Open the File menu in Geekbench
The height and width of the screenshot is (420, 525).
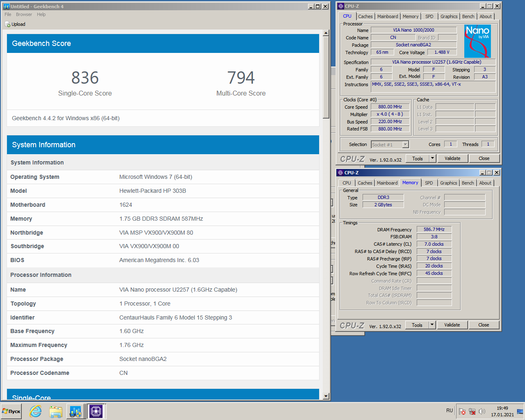[8, 14]
